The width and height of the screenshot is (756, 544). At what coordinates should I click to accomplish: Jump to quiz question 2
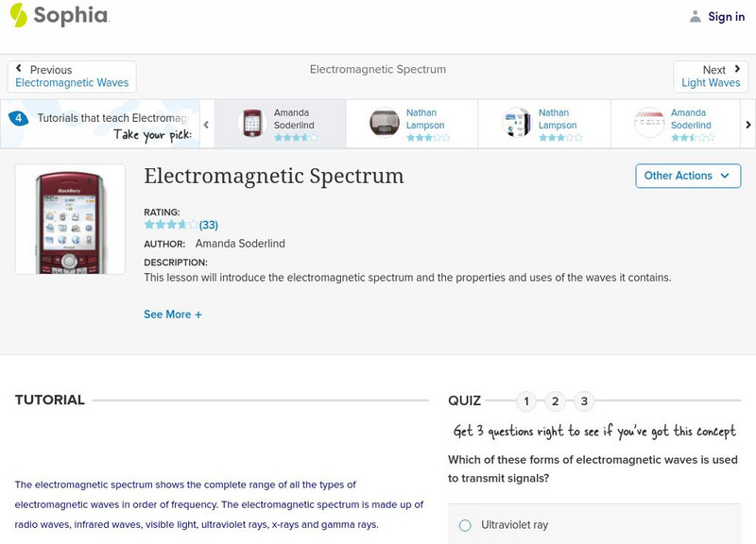click(556, 401)
